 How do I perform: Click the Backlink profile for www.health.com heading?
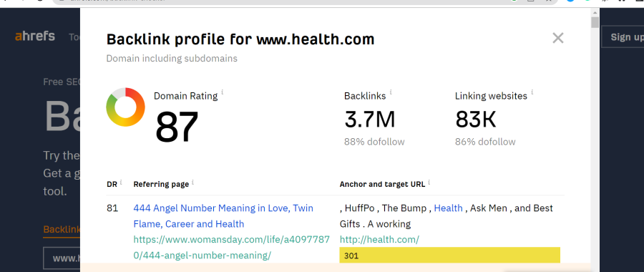click(240, 39)
